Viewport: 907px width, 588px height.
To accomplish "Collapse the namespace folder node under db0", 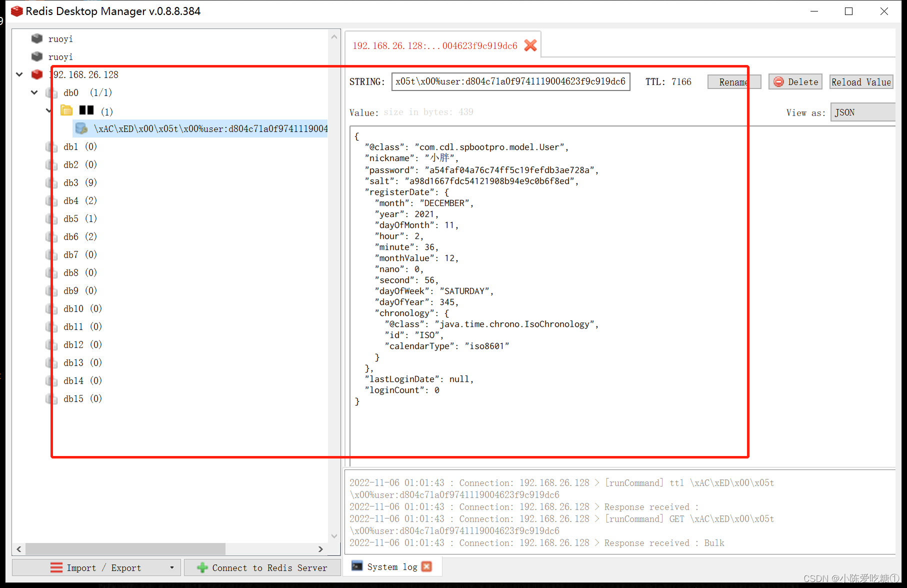I will point(48,110).
